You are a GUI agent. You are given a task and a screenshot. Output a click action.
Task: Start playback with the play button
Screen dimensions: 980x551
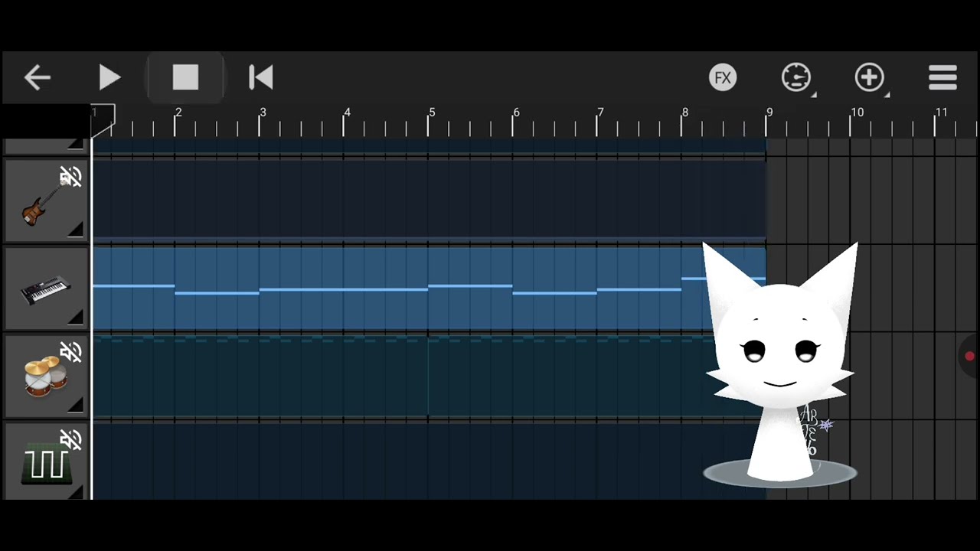109,77
